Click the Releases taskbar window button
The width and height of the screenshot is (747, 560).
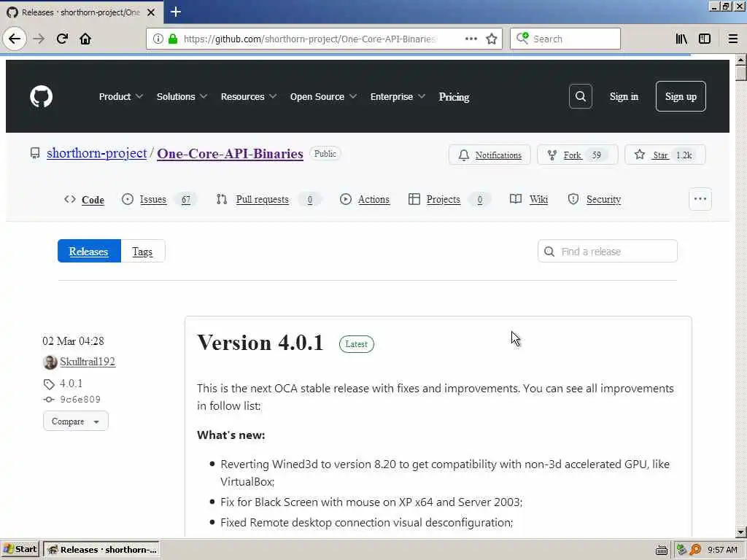[101, 550]
